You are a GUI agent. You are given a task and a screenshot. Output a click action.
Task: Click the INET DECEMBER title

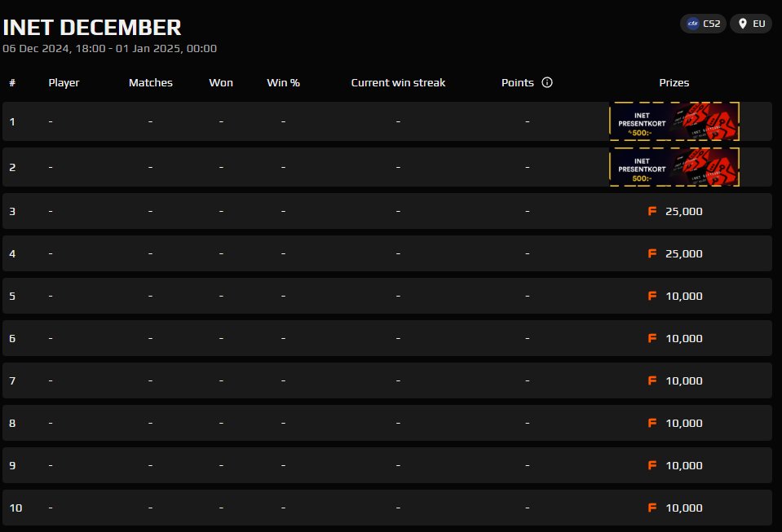pyautogui.click(x=92, y=28)
